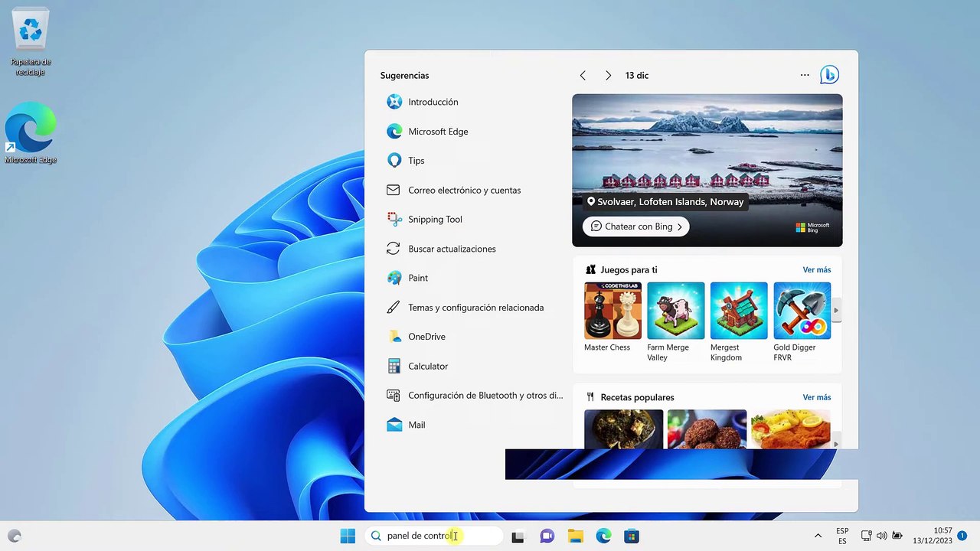Open notification badge in tray
980x551 pixels.
click(962, 536)
